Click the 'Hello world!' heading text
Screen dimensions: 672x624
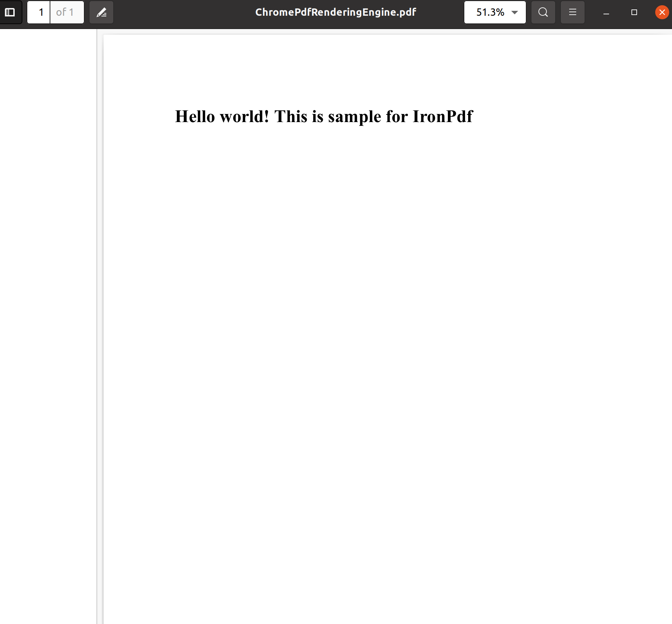pyautogui.click(x=324, y=116)
